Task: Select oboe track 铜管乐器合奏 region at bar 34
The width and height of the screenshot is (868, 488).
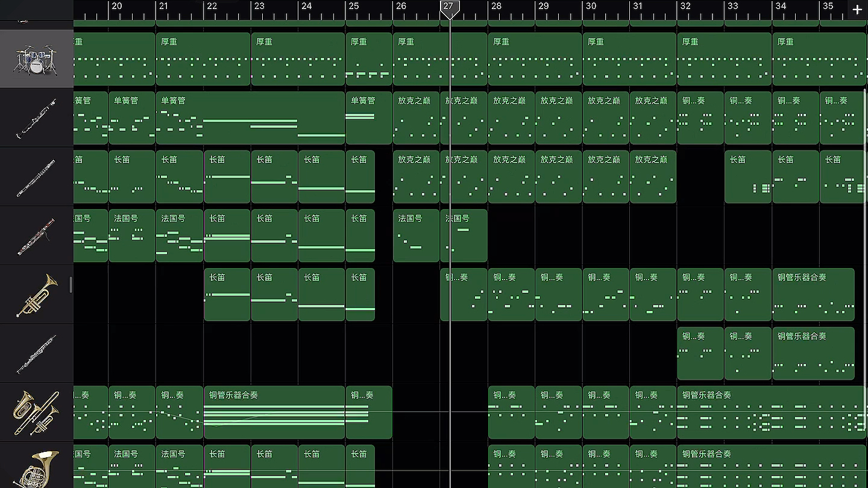Action: point(813,354)
